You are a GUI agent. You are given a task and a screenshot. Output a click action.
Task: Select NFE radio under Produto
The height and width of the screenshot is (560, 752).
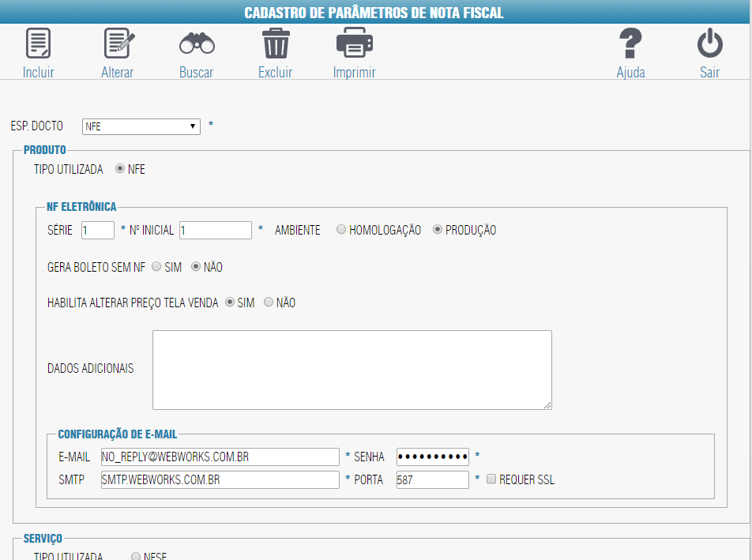click(x=120, y=168)
